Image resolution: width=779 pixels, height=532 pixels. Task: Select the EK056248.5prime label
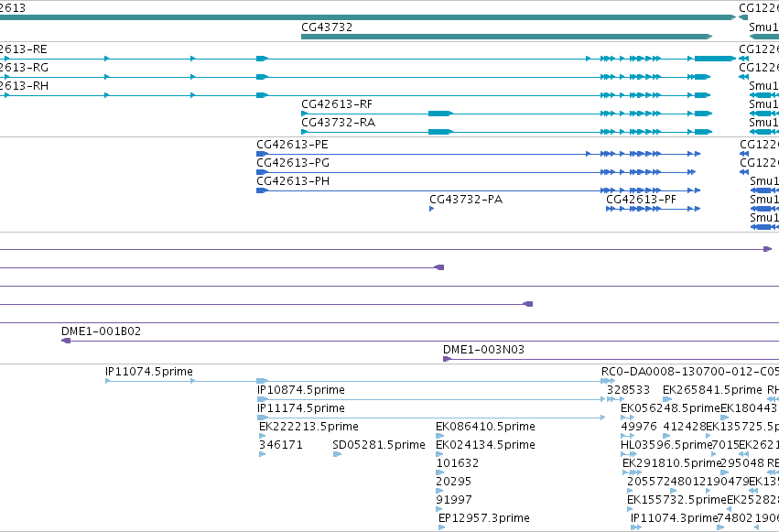(670, 408)
